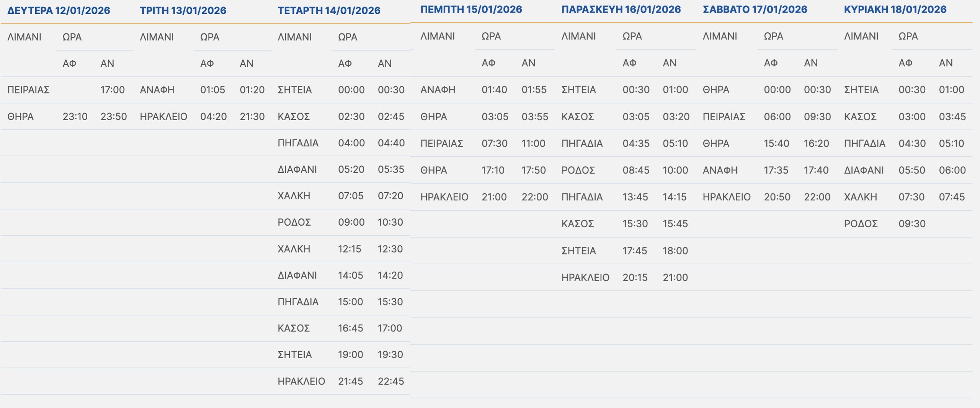The image size is (980, 408).
Task: Select the 22:45 time in Wednesday's ΗΡΑΚΛΕΙΟ row
Action: click(x=390, y=381)
